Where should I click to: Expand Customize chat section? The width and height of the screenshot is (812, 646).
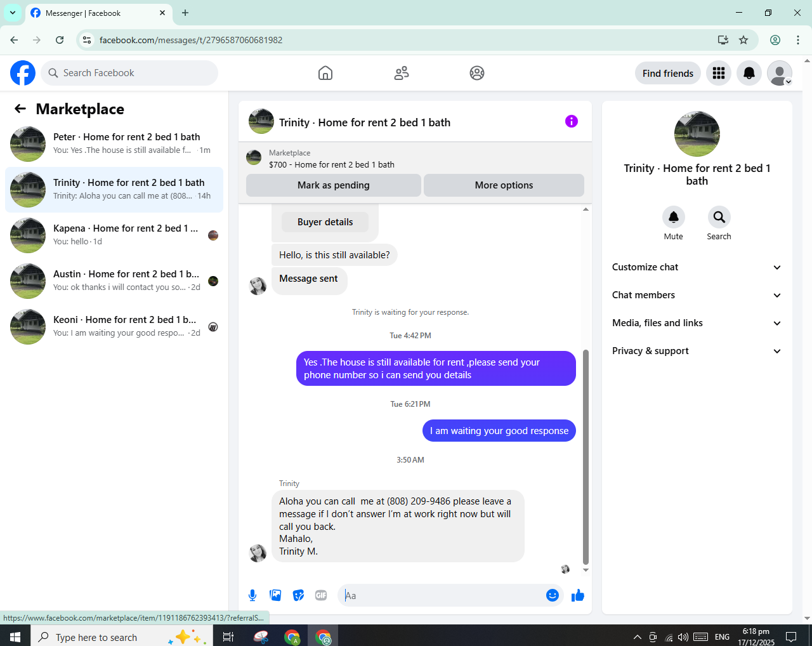(697, 267)
